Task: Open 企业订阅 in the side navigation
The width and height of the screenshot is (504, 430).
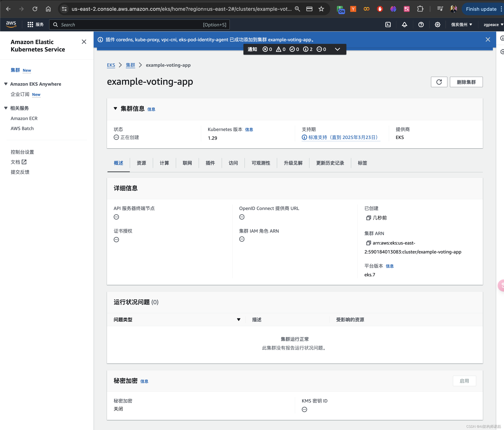Action: (20, 94)
